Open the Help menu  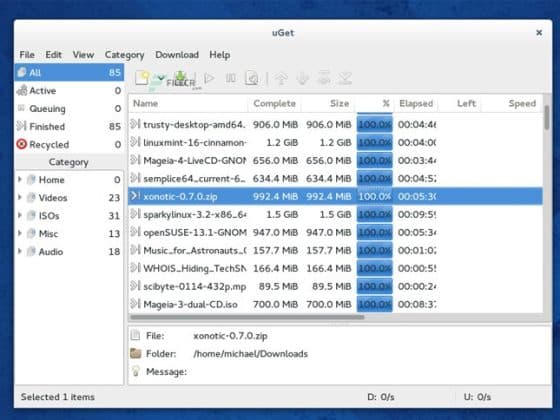click(x=220, y=55)
